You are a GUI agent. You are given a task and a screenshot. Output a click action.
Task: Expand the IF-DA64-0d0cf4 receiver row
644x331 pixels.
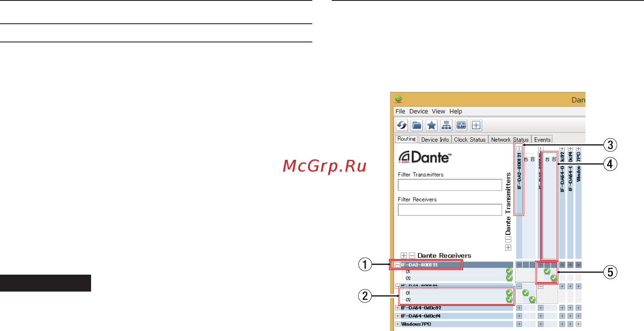coord(397,316)
